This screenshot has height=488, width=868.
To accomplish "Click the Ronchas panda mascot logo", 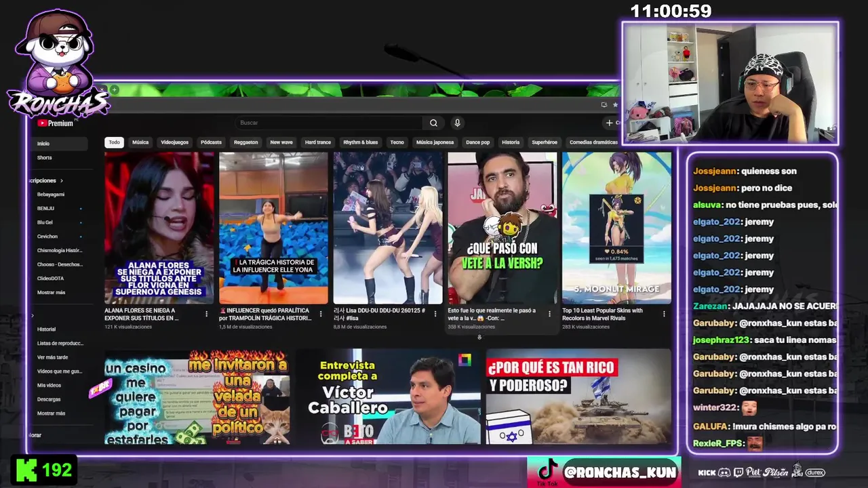I will (x=57, y=64).
